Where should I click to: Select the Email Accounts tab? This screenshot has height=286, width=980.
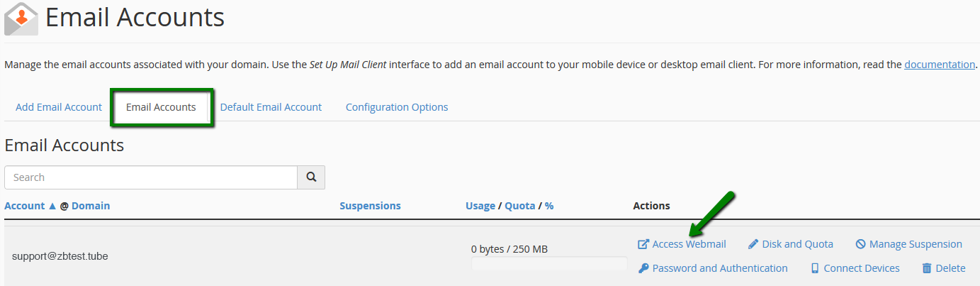(x=161, y=107)
